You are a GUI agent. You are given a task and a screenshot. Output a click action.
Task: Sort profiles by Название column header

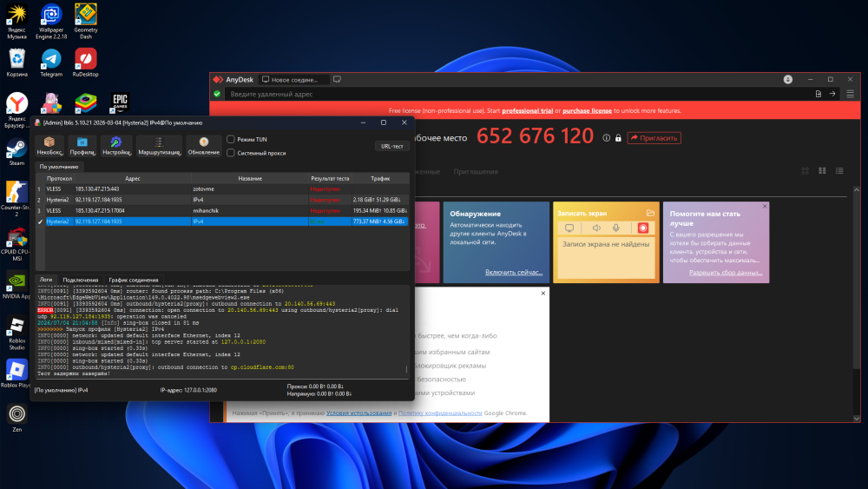[250, 178]
